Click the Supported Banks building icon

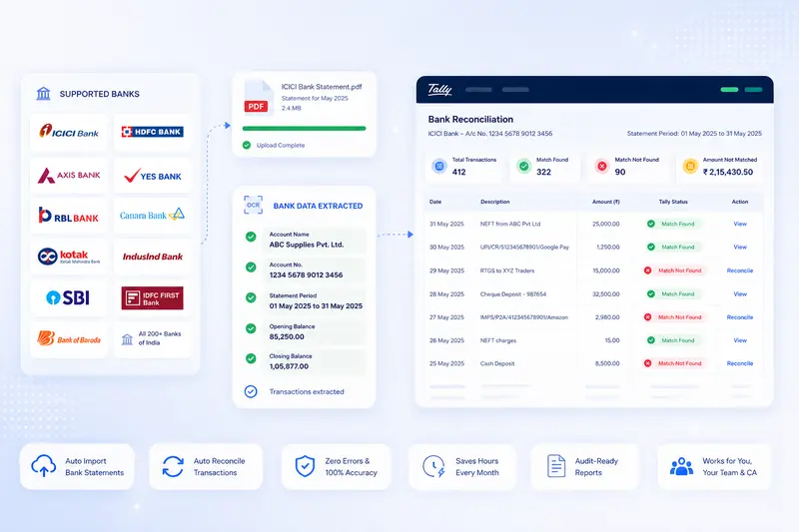[x=43, y=94]
